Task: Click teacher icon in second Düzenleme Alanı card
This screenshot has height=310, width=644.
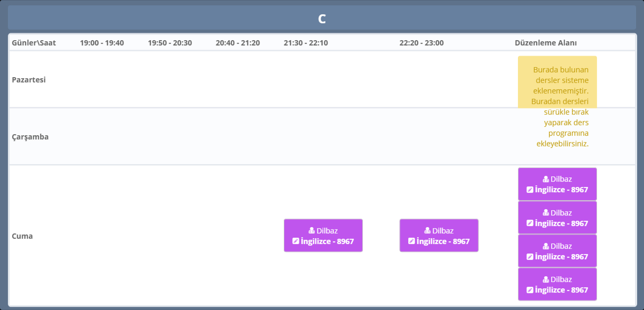Action: 546,213
